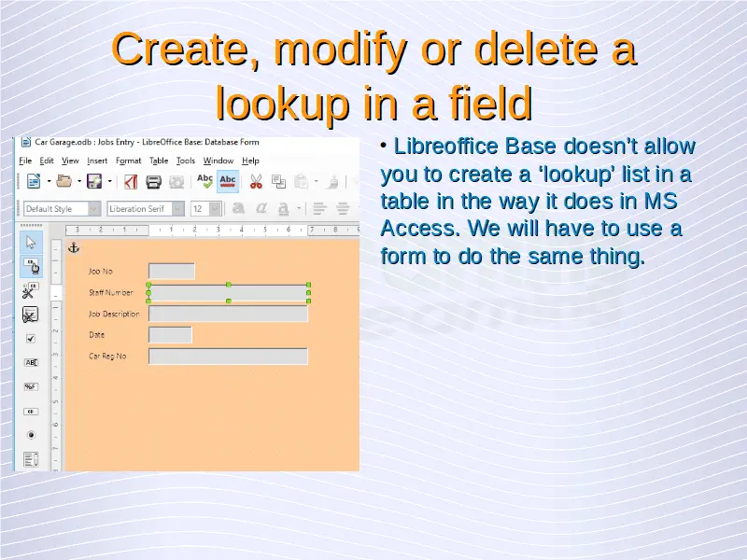Click the vertical ruler beside the form
The image size is (747, 560).
pyautogui.click(x=56, y=355)
